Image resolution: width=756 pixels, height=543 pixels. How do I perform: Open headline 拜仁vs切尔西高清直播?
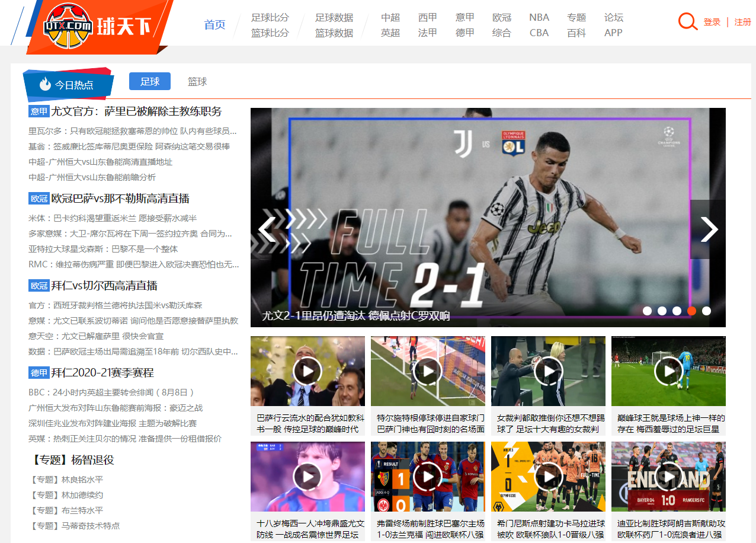click(x=104, y=286)
